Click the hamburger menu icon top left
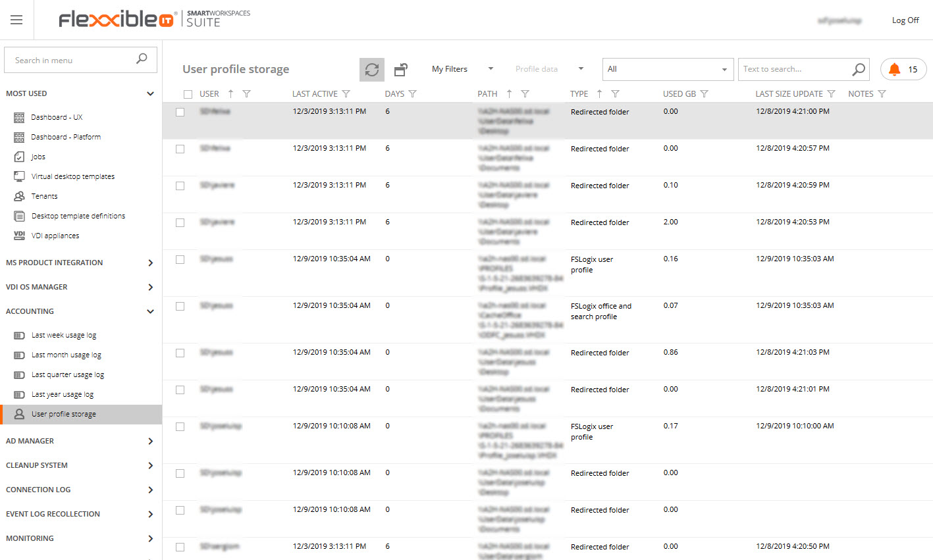933x560 pixels. (16, 19)
